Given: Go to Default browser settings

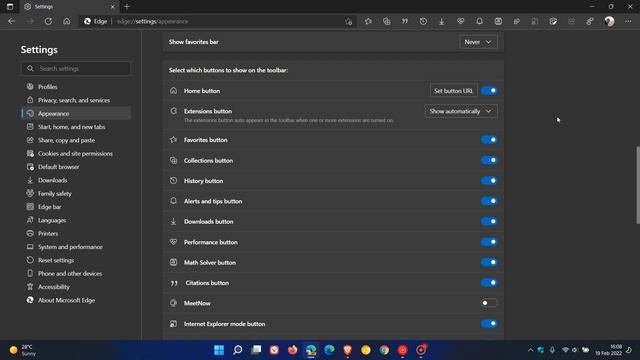Looking at the screenshot, I should tap(76, 167).
